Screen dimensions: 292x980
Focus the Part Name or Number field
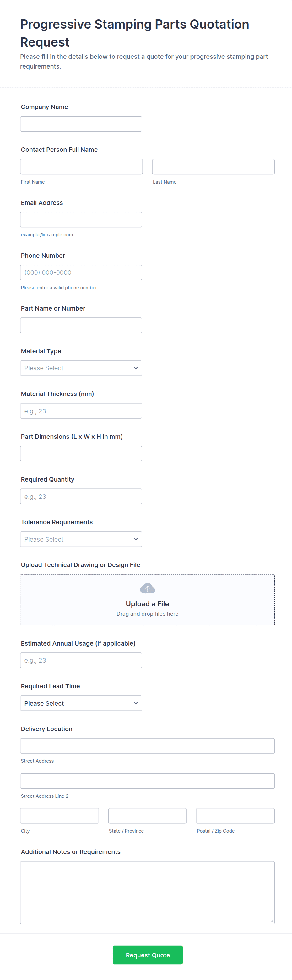[x=81, y=325]
